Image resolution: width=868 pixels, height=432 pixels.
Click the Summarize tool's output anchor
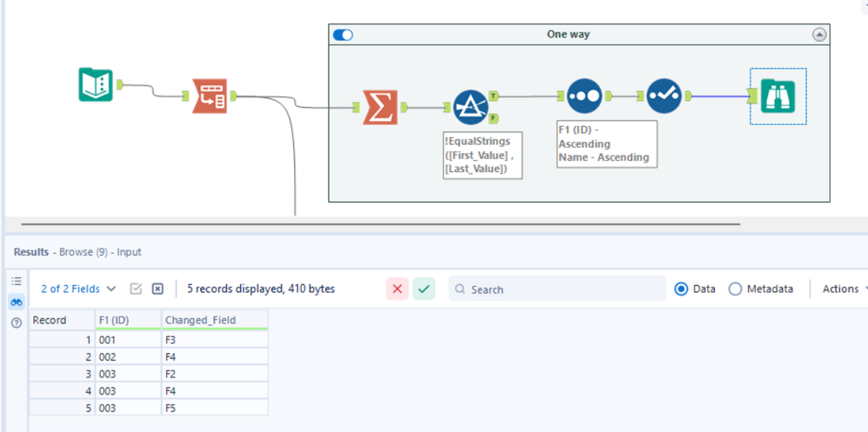[404, 107]
